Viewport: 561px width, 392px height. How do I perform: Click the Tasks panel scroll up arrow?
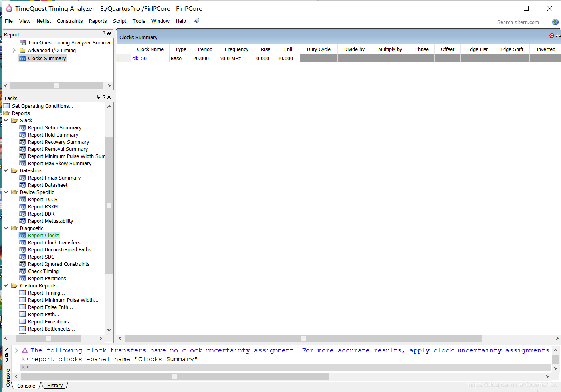pos(109,106)
